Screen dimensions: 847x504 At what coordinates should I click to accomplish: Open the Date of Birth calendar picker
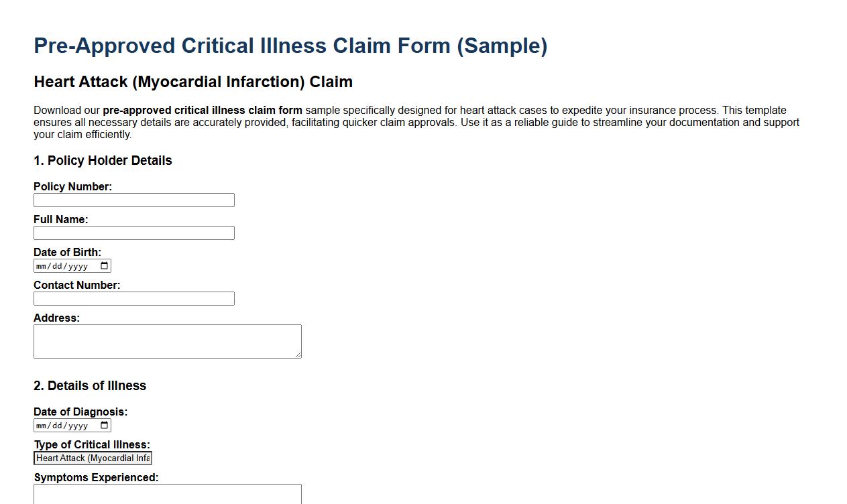104,265
